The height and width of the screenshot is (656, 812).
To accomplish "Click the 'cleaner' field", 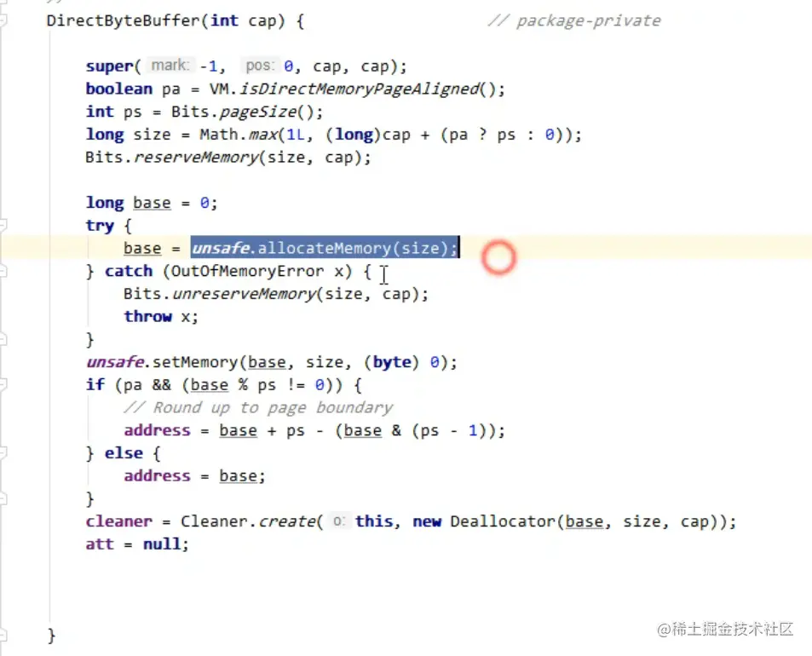I will pyautogui.click(x=119, y=522).
